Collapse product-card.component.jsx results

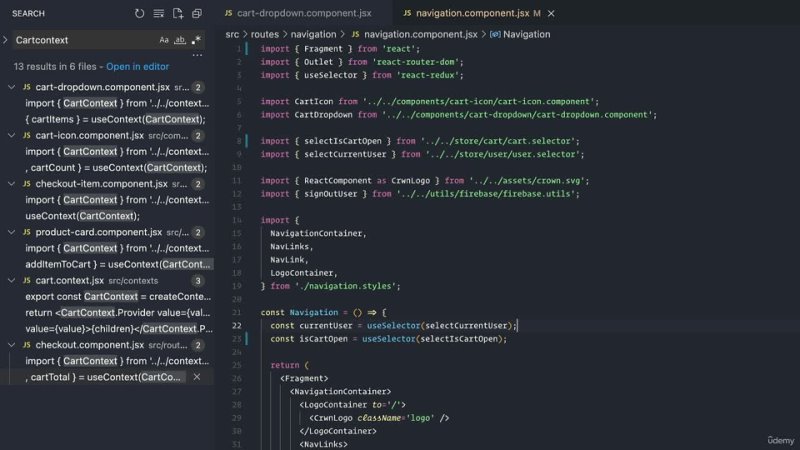click(x=11, y=232)
